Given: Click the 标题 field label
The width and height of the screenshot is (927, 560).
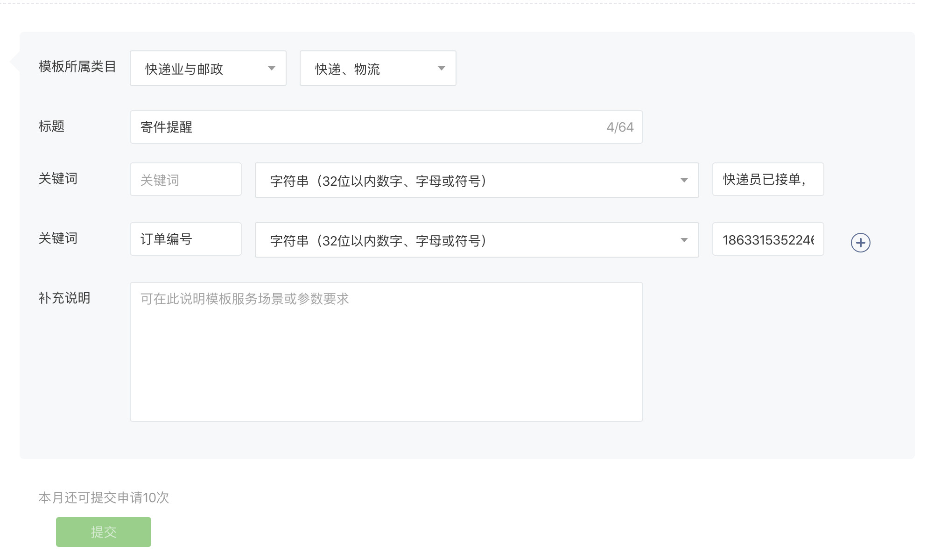Looking at the screenshot, I should (x=51, y=126).
